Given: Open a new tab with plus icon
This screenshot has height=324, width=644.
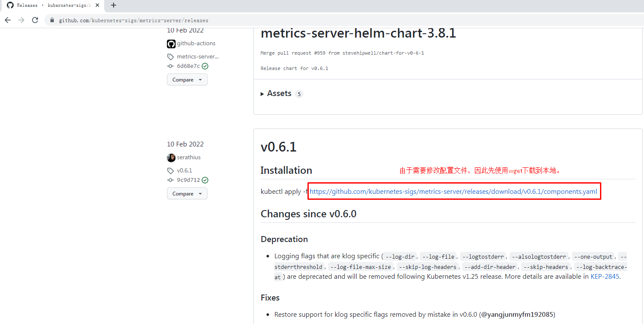Looking at the screenshot, I should click(114, 6).
